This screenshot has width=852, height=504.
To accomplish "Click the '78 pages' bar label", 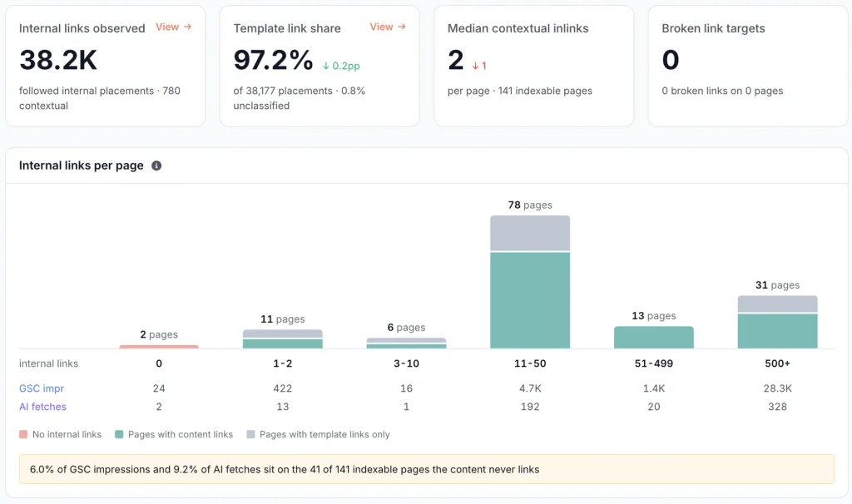I will tap(530, 205).
